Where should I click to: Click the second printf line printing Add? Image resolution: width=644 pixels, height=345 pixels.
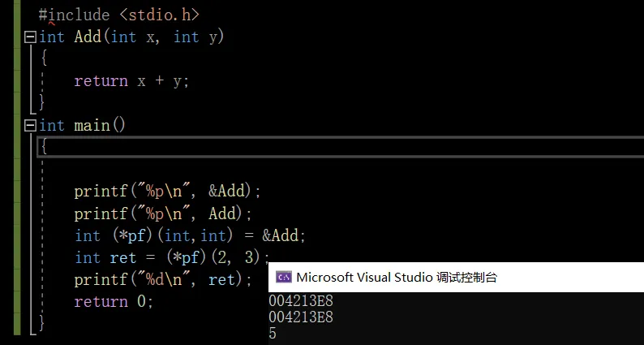click(163, 213)
